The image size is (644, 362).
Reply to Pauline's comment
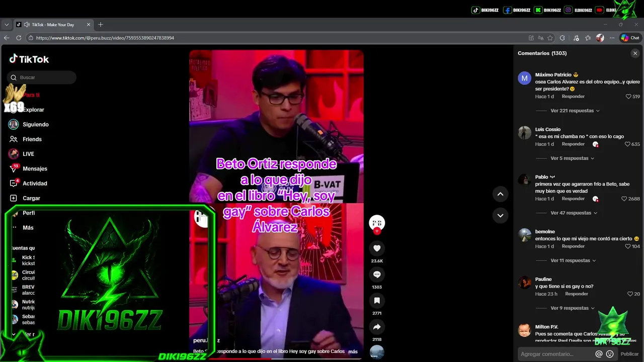pyautogui.click(x=577, y=294)
